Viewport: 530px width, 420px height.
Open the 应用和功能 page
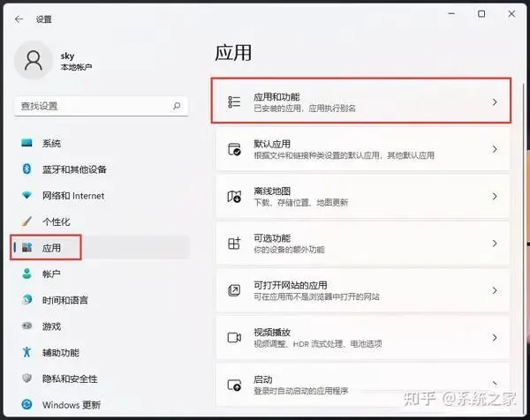(363, 102)
